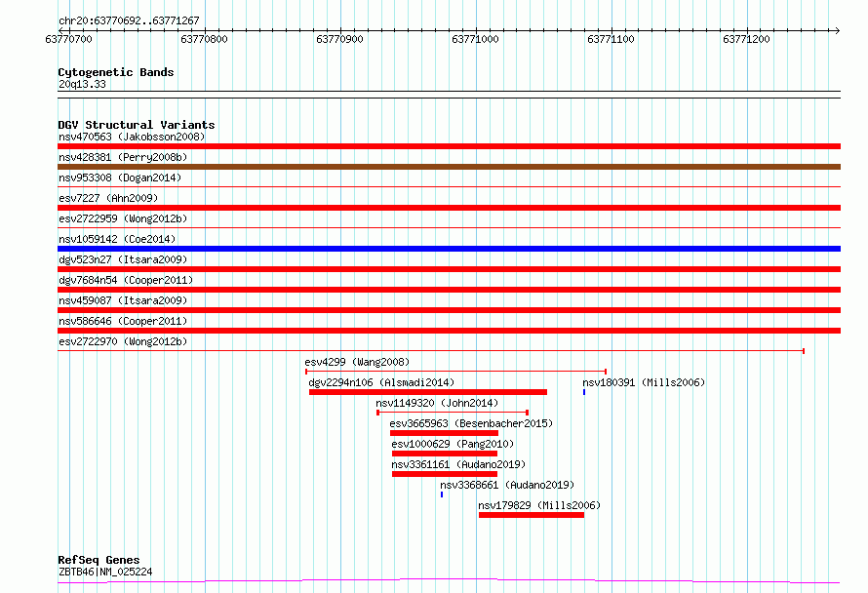Select the small blue nsv180391 marker
The height and width of the screenshot is (593, 868).
pos(584,392)
